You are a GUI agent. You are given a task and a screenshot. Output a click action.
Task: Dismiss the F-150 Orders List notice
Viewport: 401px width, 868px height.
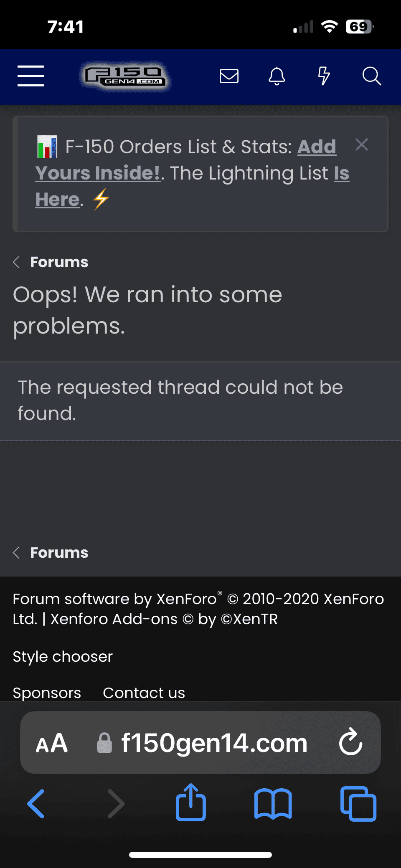click(362, 145)
